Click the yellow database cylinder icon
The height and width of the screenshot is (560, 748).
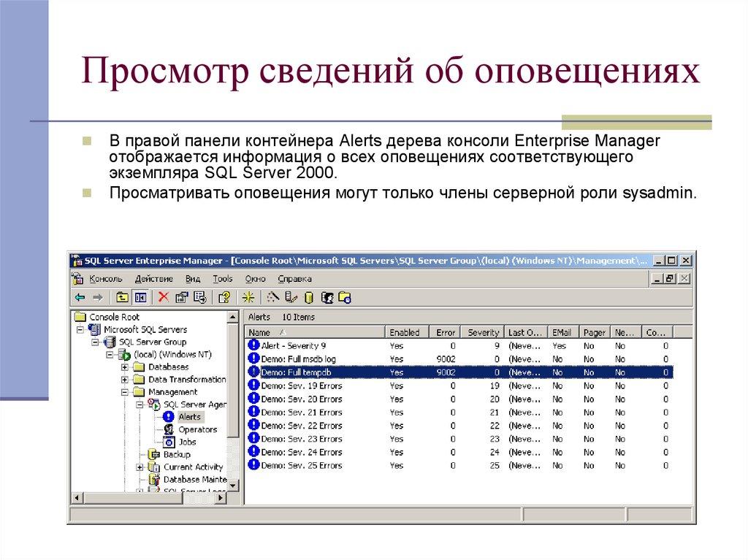click(x=308, y=297)
